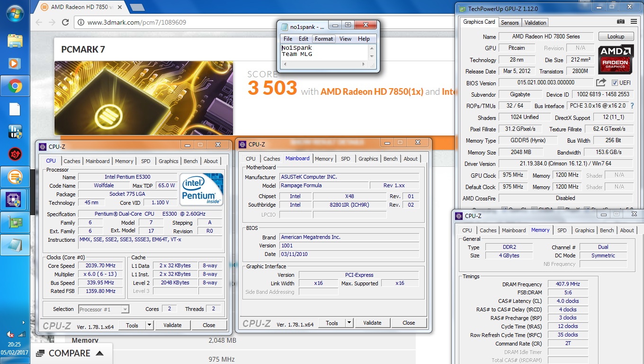Switch to the Chrome taskbar icon

15,86
